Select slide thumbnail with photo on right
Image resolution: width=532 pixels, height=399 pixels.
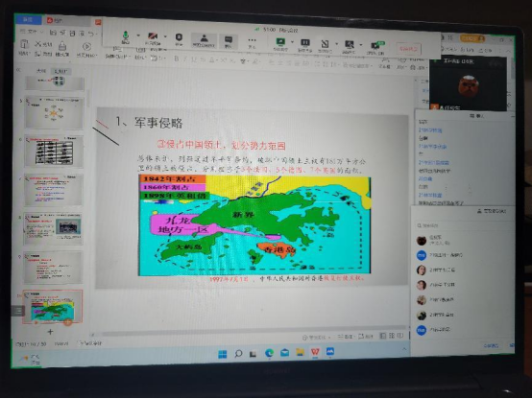pos(53,229)
